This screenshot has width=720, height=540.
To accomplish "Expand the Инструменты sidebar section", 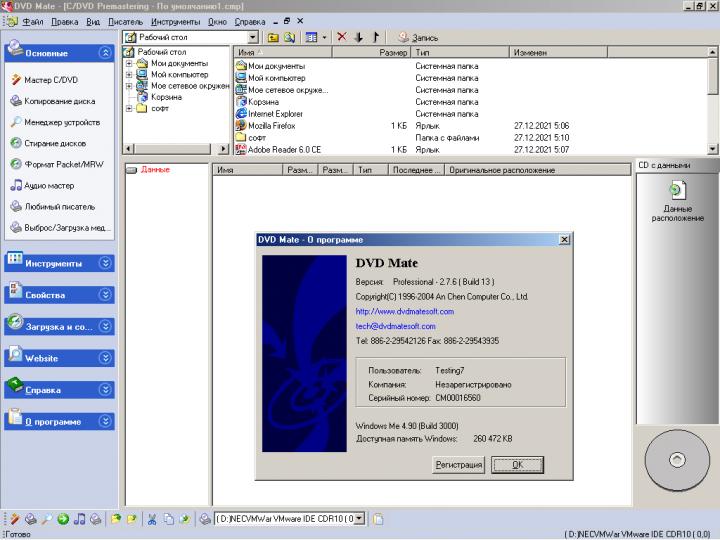I will [x=106, y=263].
